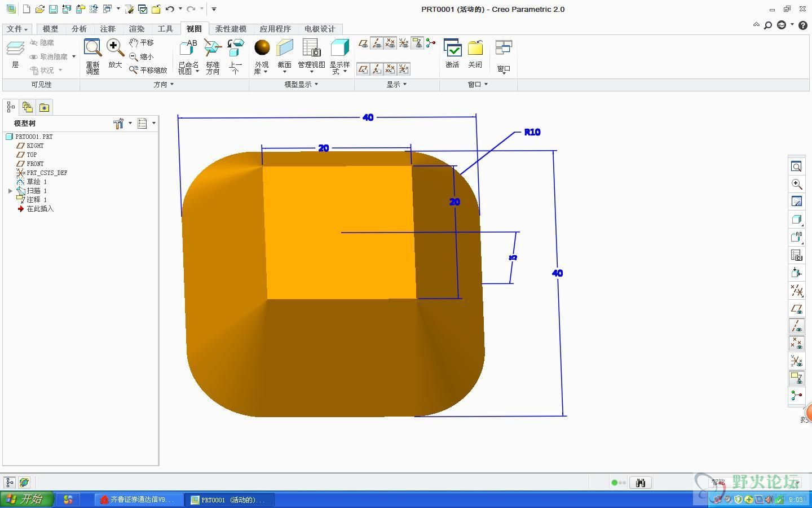The image size is (812, 508).
Task: Switch to the 分析 ribbon tab
Action: point(79,29)
